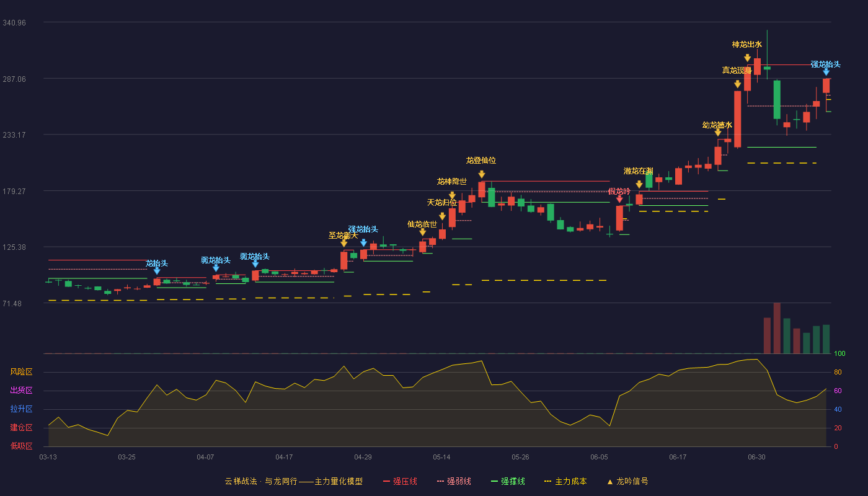Click the 建仓区 zone label
The height and width of the screenshot is (496, 868).
[x=21, y=428]
